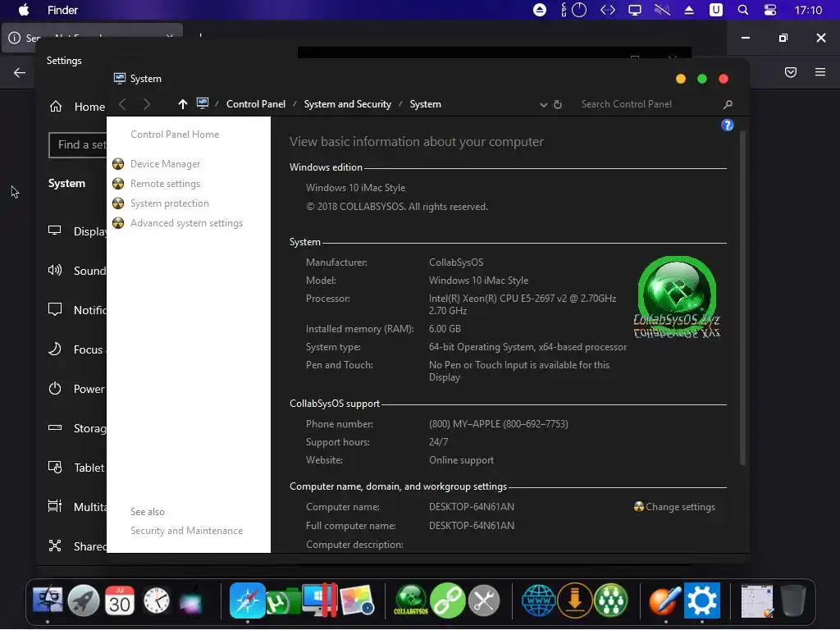The width and height of the screenshot is (840, 630).
Task: Click the vertical scrollbar of the System window
Action: (x=742, y=298)
